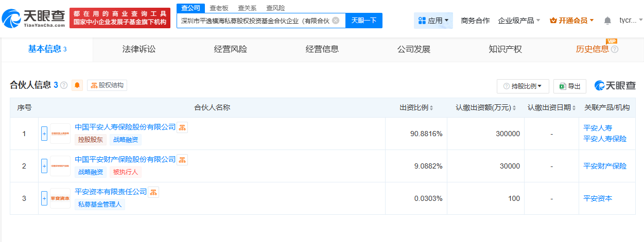Switch to 知识产权 tab
644x242 pixels.
click(x=505, y=49)
